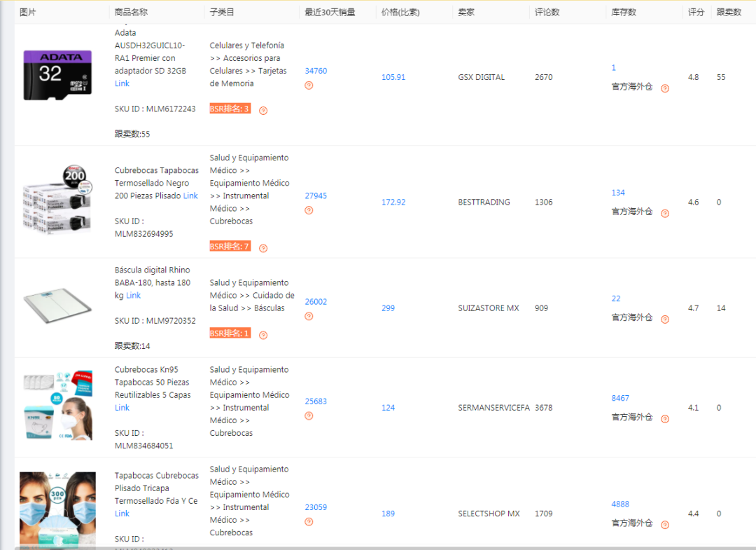
Task: Open the Link for Báscula digital Rhino BABA-180
Action: (x=132, y=295)
